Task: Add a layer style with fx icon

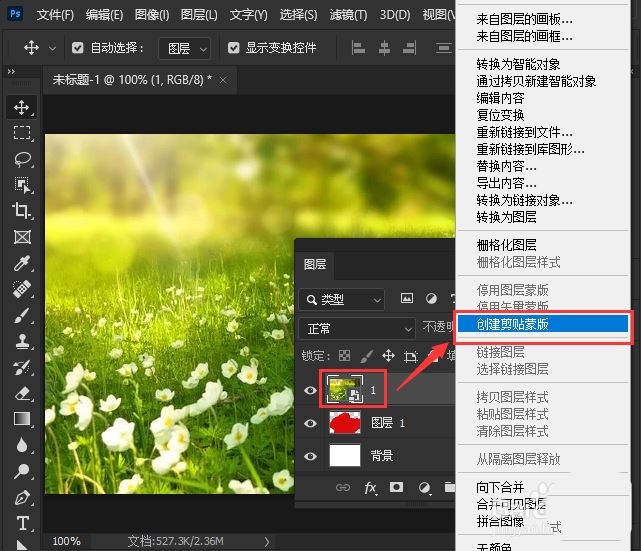Action: pos(370,488)
